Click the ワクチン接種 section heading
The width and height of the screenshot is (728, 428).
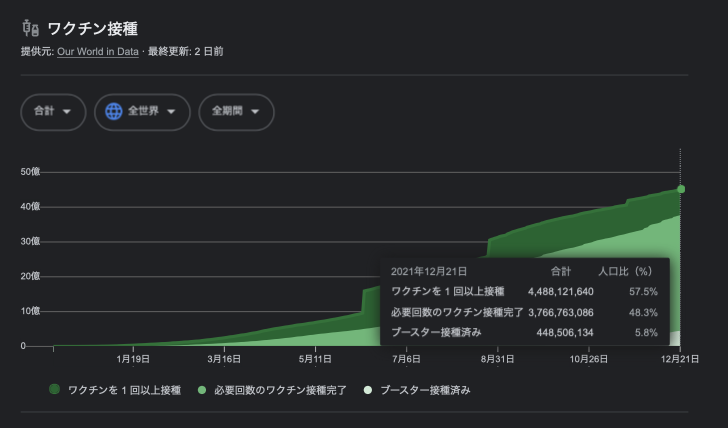(x=93, y=29)
